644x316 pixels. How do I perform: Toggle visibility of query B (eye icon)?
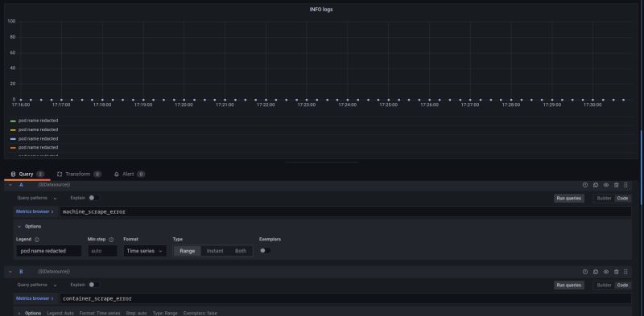(x=606, y=272)
